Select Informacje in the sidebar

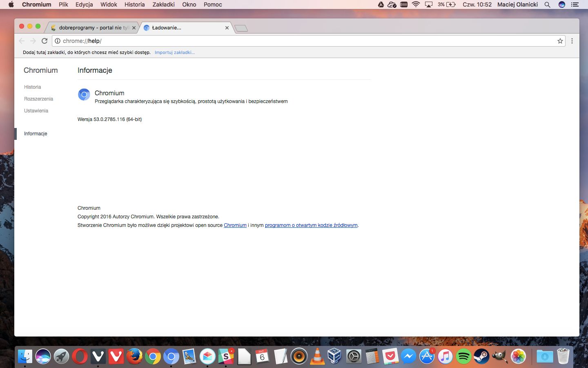coord(36,134)
